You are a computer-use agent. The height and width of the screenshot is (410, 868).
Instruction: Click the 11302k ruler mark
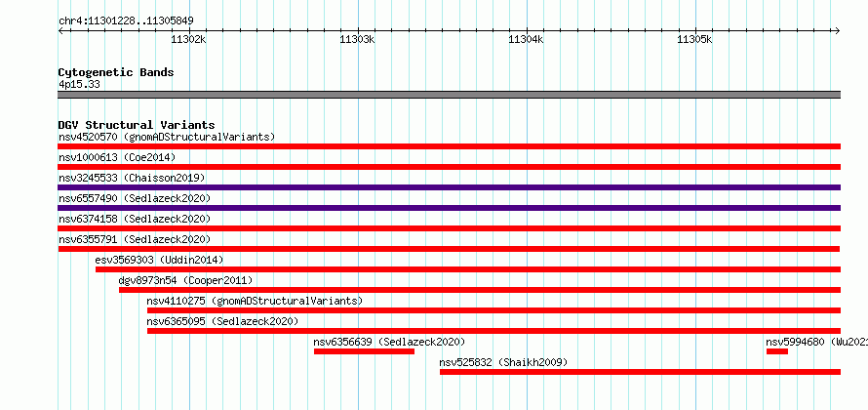click(x=189, y=39)
